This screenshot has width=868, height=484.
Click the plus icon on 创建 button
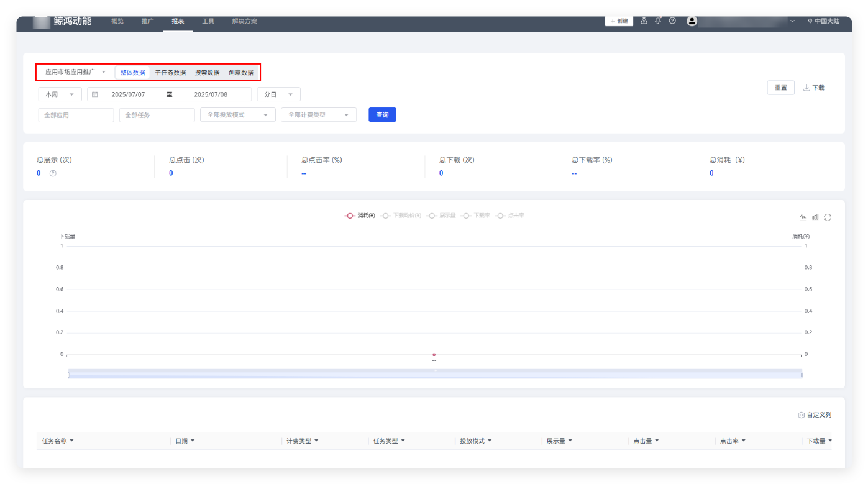pyautogui.click(x=613, y=21)
